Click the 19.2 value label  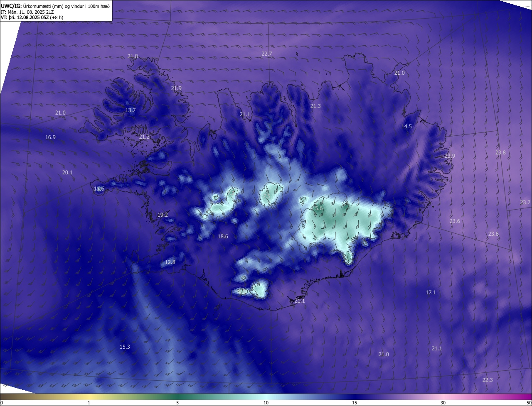[163, 215]
